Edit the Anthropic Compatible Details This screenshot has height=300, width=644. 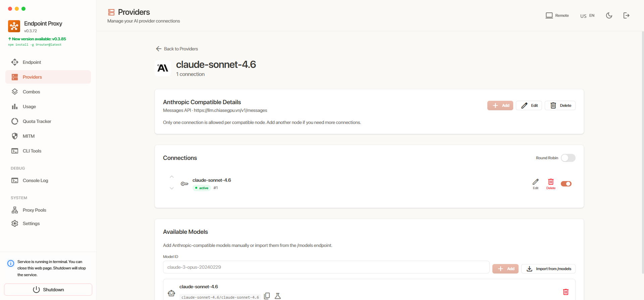point(529,105)
